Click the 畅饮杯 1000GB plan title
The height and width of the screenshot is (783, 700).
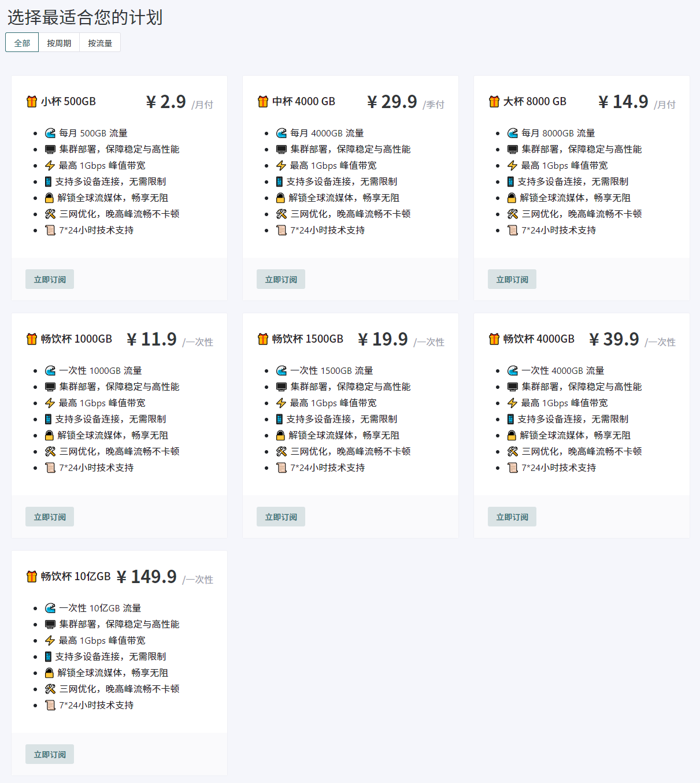76,339
